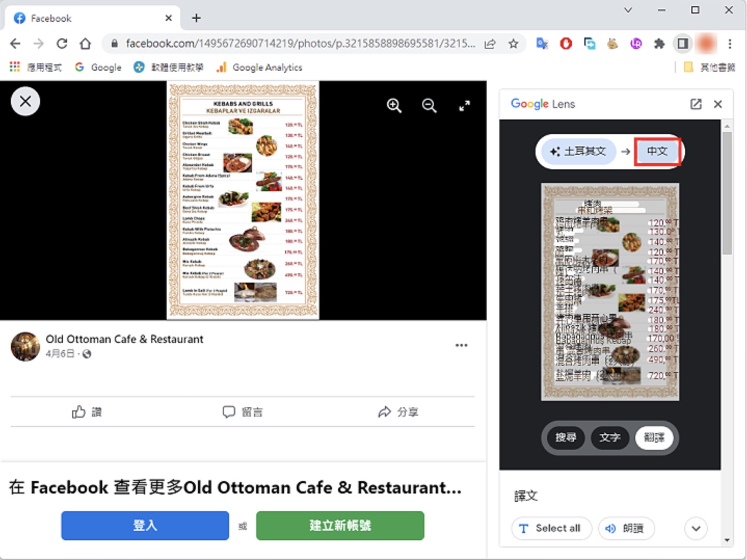Go back to the previous page
This screenshot has height=560, width=747.
pyautogui.click(x=15, y=44)
